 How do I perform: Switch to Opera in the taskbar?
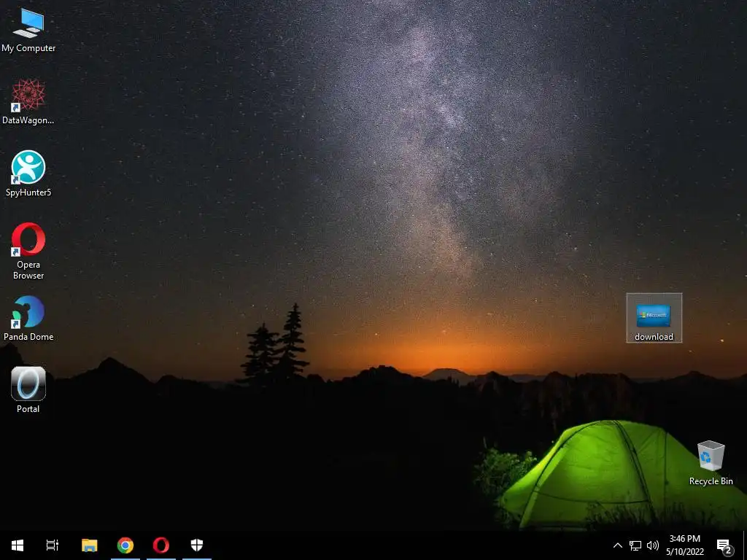(161, 545)
